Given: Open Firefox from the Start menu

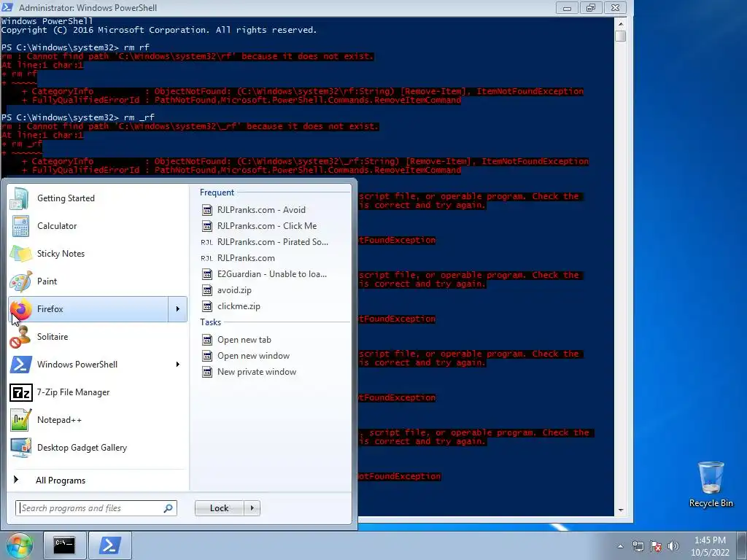Looking at the screenshot, I should (88, 309).
